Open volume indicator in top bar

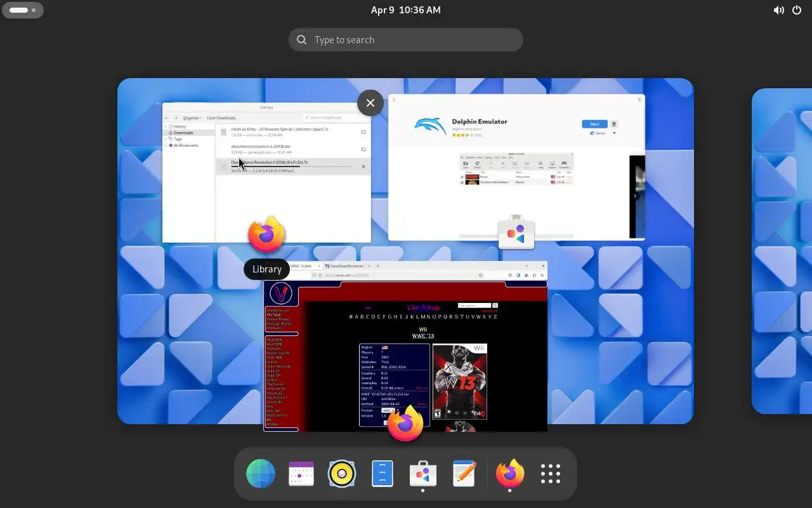coord(778,10)
